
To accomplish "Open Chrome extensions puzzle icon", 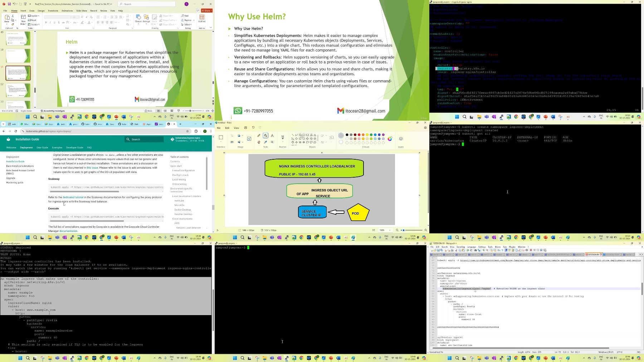I will pyautogui.click(x=196, y=131).
